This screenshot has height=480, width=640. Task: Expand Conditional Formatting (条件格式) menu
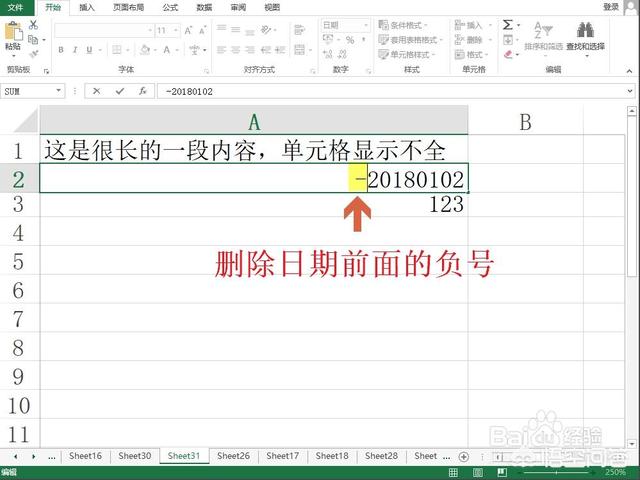(x=402, y=25)
